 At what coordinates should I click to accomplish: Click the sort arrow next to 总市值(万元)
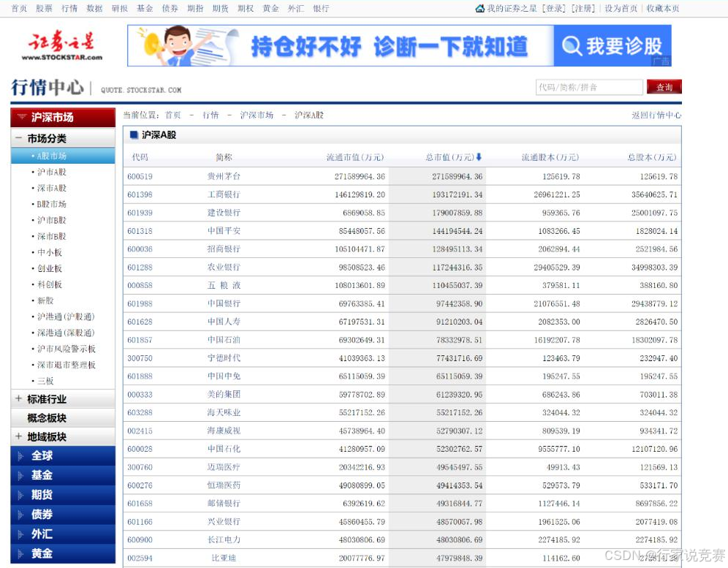click(x=479, y=157)
